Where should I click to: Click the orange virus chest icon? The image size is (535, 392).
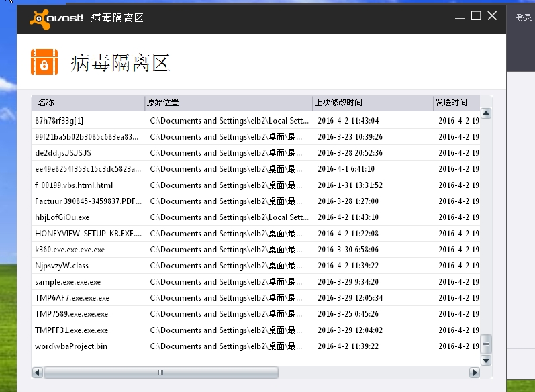(44, 62)
